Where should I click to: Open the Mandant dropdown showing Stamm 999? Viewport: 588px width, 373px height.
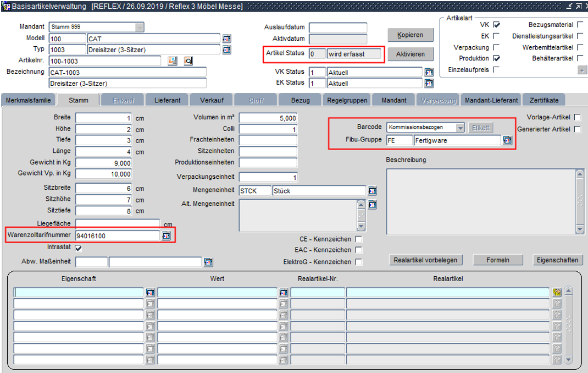pos(139,27)
